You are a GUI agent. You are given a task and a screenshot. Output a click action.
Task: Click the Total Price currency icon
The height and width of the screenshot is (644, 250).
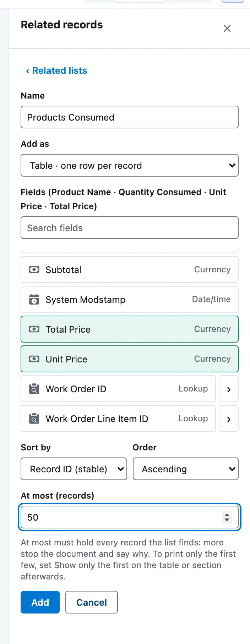click(34, 329)
